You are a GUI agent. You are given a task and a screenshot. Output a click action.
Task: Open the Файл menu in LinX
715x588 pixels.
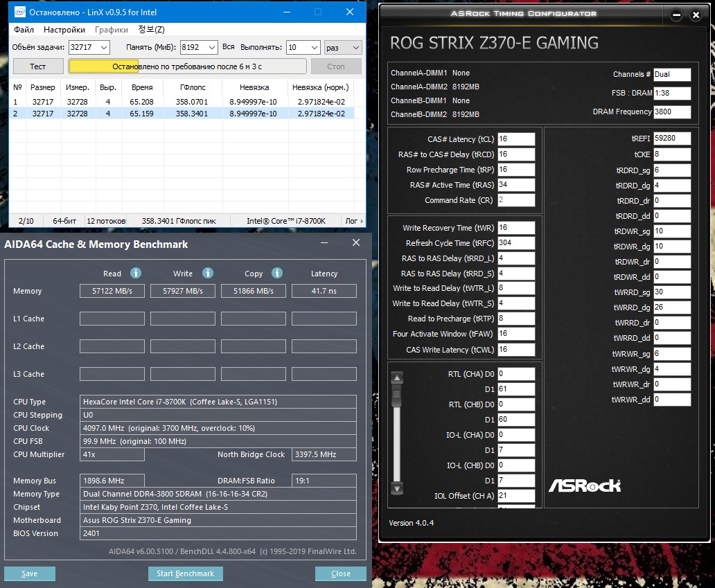tap(24, 30)
